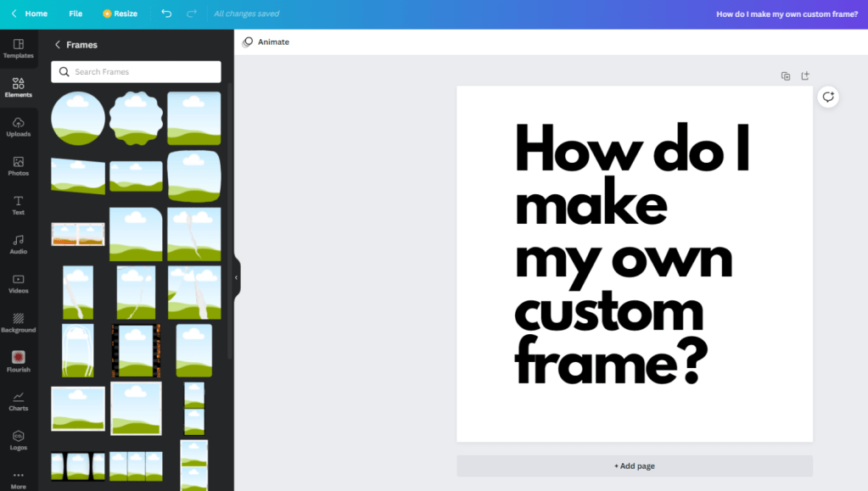Viewport: 868px width, 491px height.
Task: Open the Photos sidebar panel
Action: click(18, 166)
